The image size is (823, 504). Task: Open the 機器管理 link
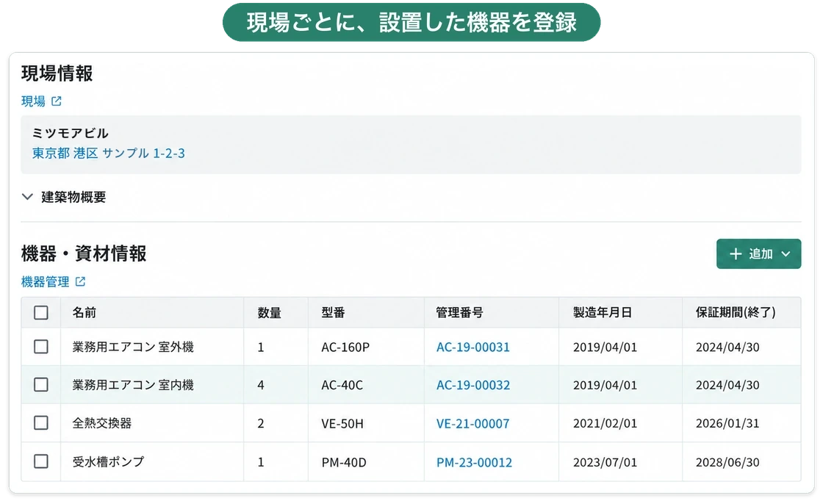coord(45,282)
